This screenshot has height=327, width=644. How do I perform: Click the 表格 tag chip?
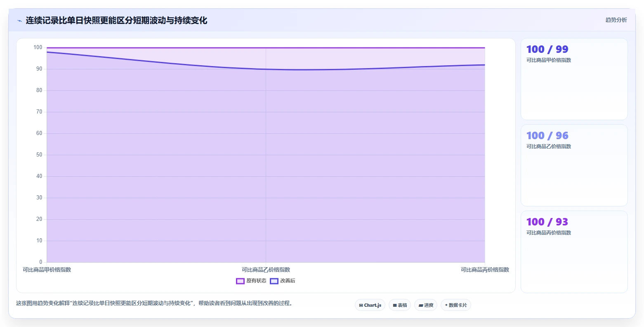(400, 305)
